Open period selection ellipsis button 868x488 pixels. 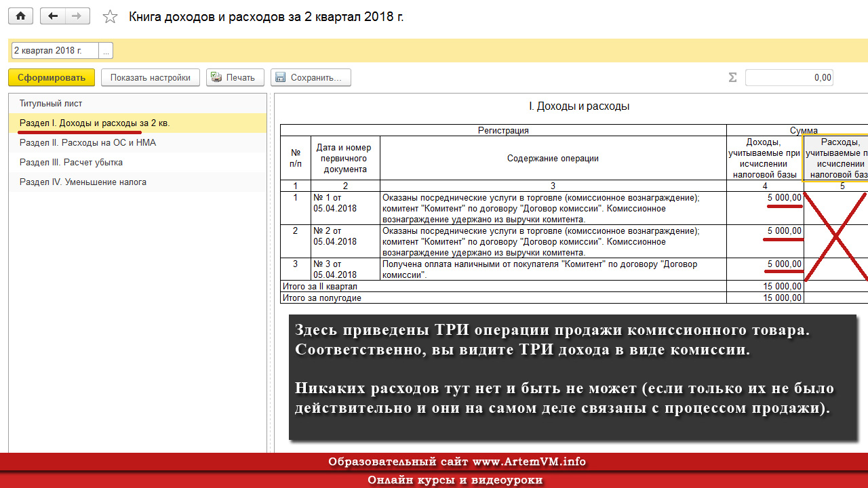coord(106,51)
